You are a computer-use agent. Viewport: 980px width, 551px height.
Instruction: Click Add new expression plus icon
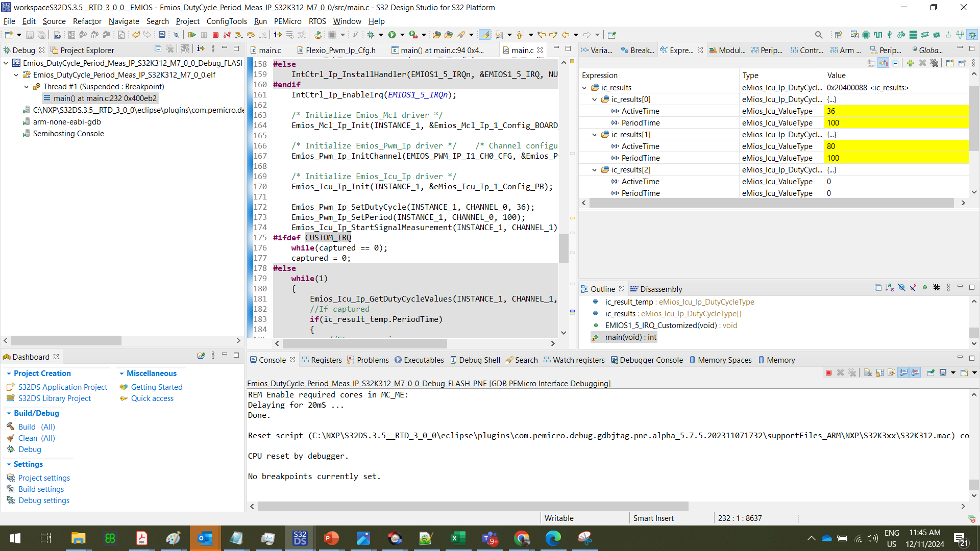[910, 63]
